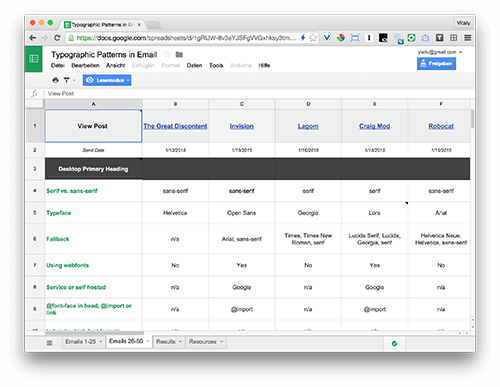500x387 pixels.
Task: Switch to the Resources sheet
Action: pyautogui.click(x=203, y=342)
